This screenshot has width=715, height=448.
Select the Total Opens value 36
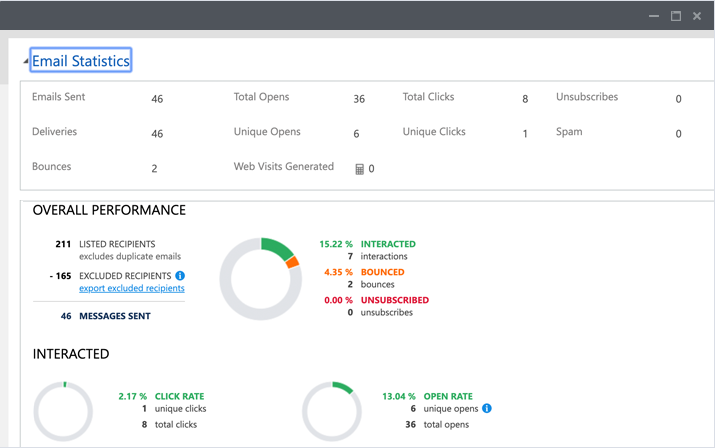[x=359, y=99]
